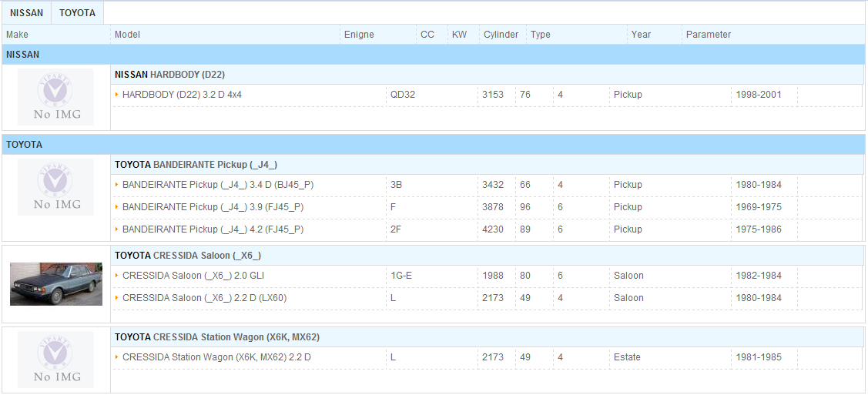Select BANDEIRANTE Pickup 3.4 D (BJ45_P)
Image resolution: width=868 pixels, height=395 pixels.
click(217, 185)
